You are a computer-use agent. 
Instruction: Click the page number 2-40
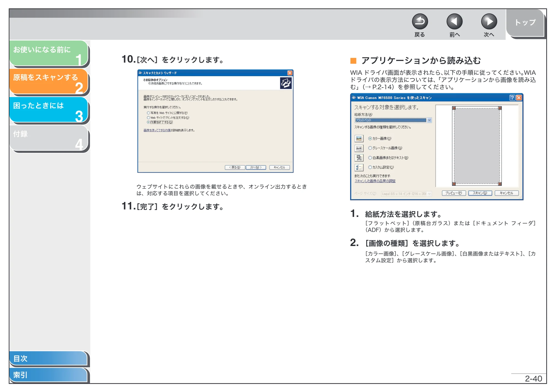coord(534,379)
